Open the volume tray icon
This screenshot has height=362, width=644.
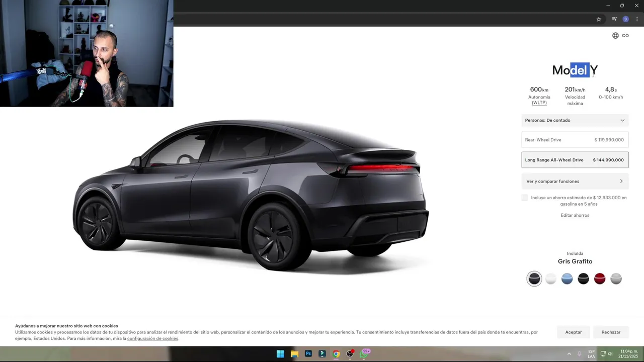pos(610,354)
